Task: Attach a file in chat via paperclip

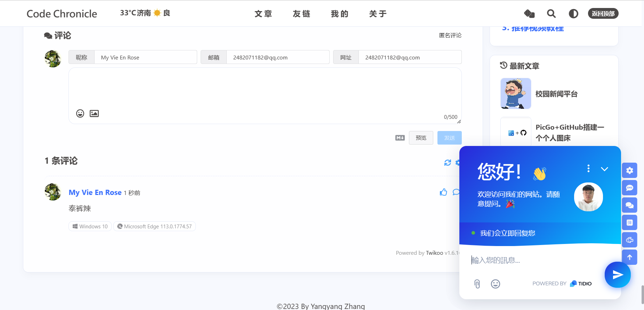Action: click(x=477, y=284)
